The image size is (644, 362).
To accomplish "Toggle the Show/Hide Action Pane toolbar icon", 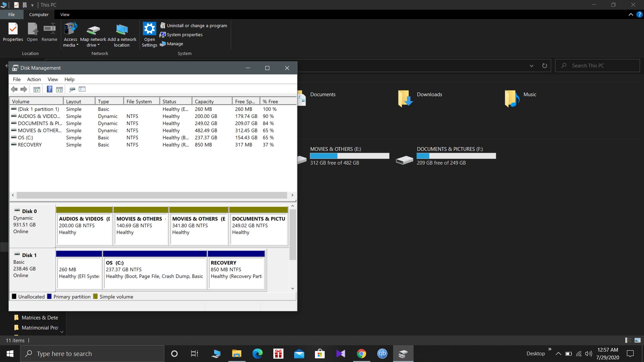I will click(x=59, y=89).
